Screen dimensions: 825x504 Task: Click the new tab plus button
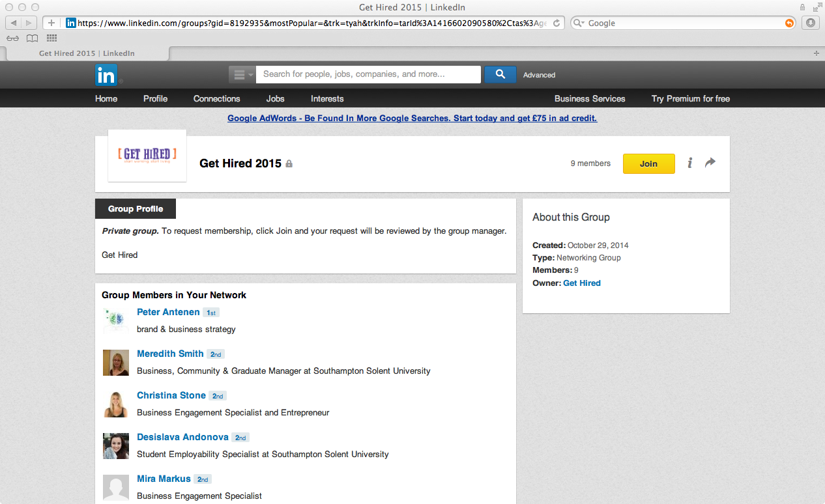tap(817, 53)
